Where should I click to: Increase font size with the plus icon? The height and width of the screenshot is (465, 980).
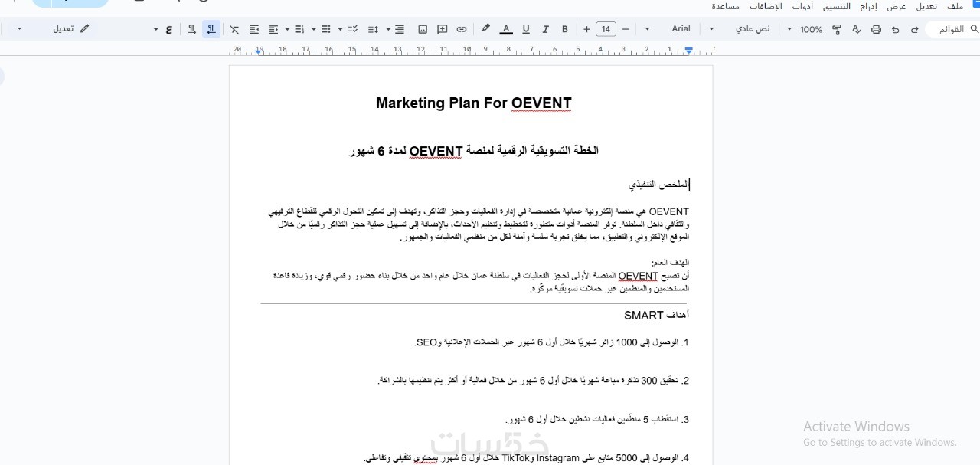(586, 29)
